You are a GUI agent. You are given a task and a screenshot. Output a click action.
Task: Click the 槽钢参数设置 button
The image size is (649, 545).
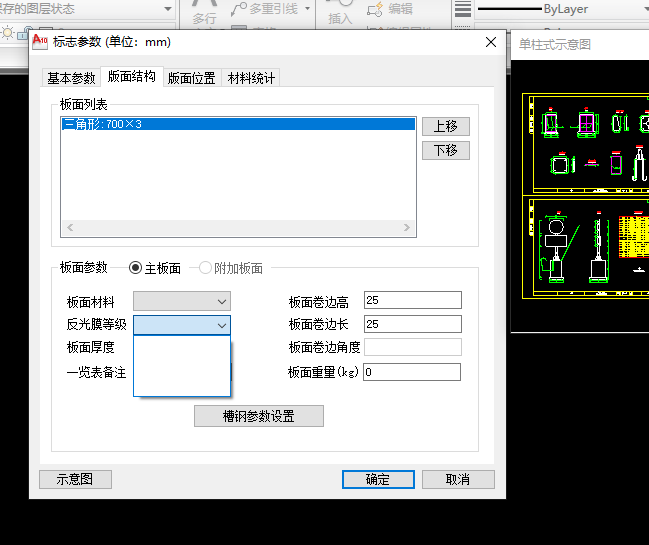(x=258, y=416)
